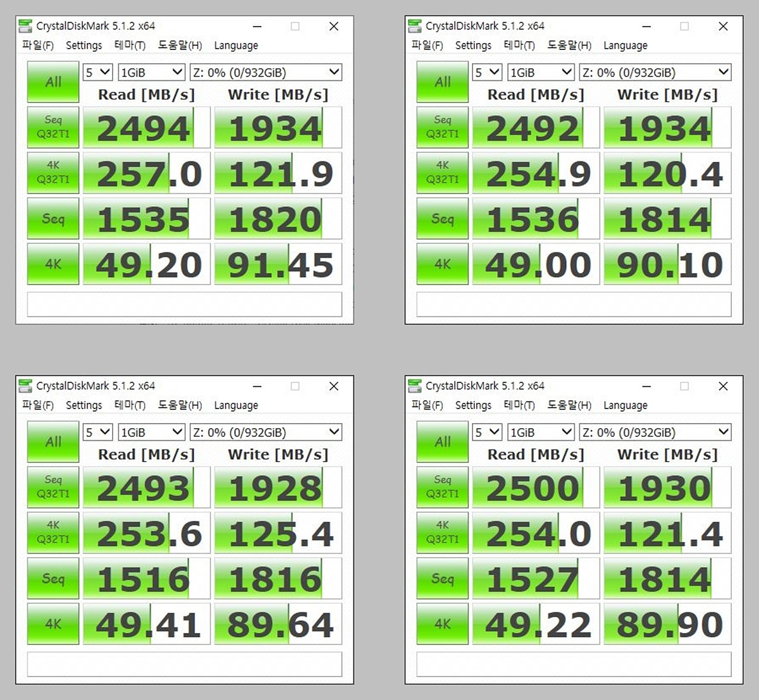This screenshot has width=759, height=700.
Task: Open the 파일(F) menu in the 2494 window
Action: [x=38, y=46]
